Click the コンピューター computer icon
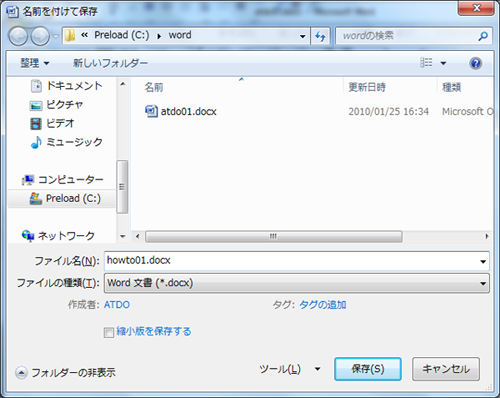Viewport: 500px width, 398px height. click(28, 180)
